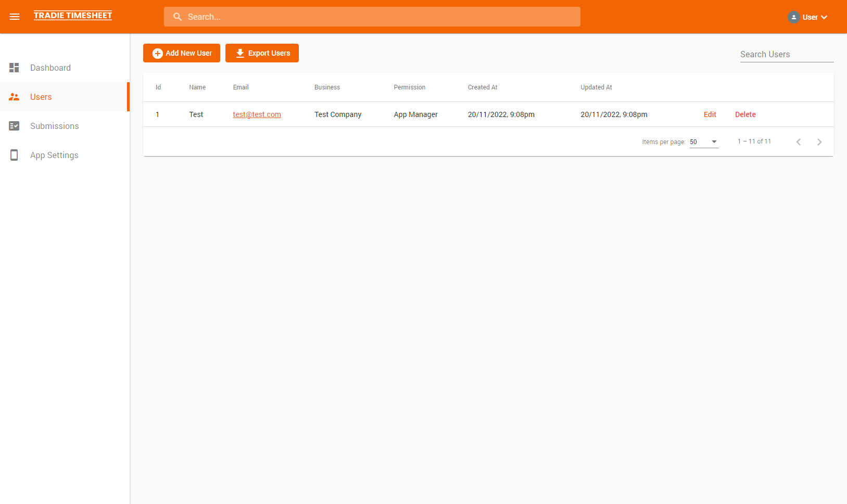Open the Items per page dropdown

[x=704, y=141]
